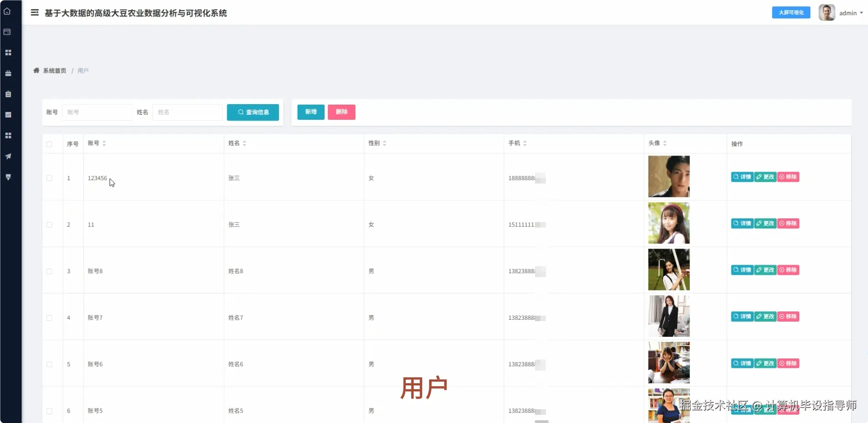Open the clipboard icon in the sidebar

click(8, 94)
